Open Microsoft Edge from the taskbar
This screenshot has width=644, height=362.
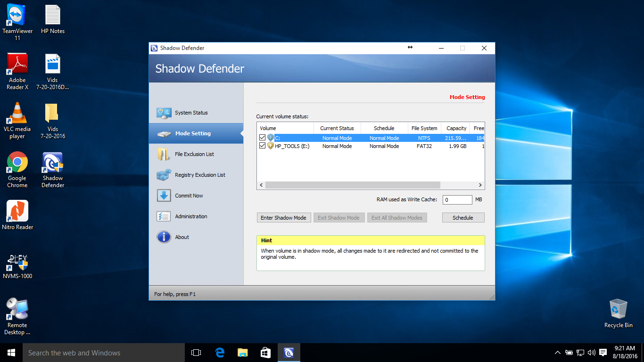[220, 353]
